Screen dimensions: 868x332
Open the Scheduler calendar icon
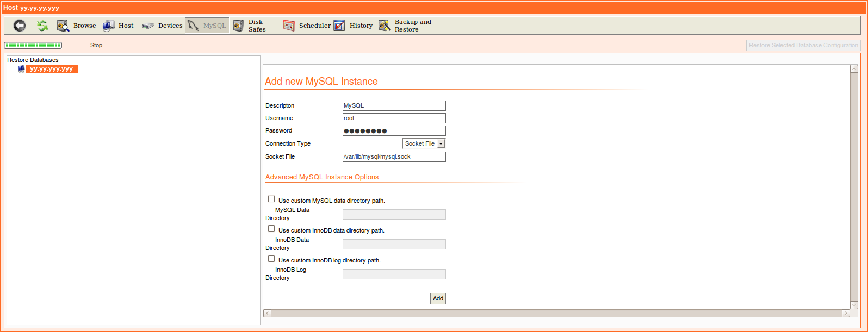click(x=289, y=26)
